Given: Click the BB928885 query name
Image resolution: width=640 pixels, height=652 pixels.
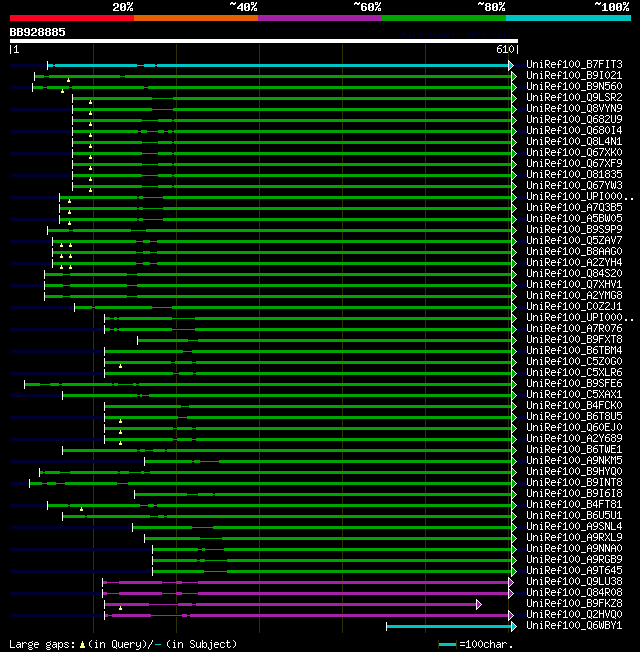Looking at the screenshot, I should tap(37, 32).
